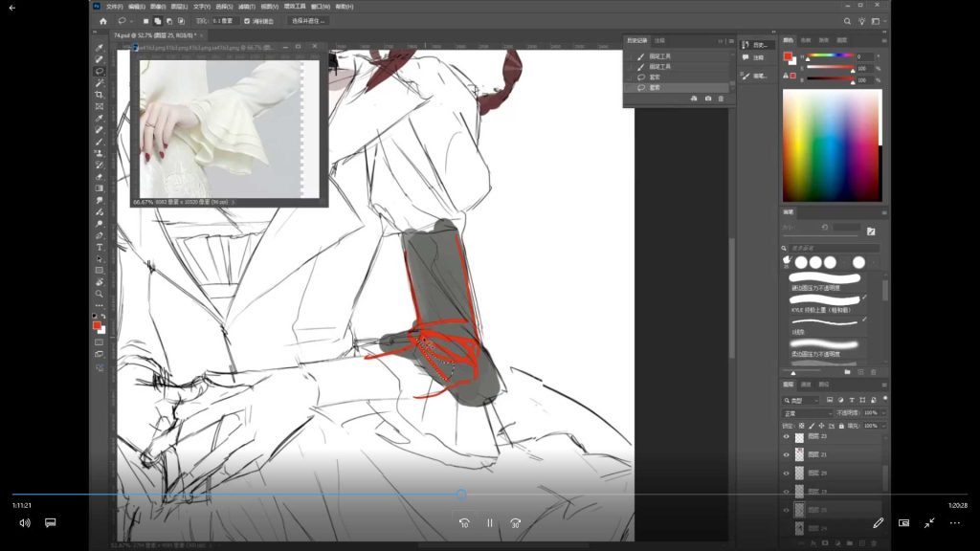Filter layers by text type icon
Screen dimensions: 980x551
pyautogui.click(x=851, y=400)
